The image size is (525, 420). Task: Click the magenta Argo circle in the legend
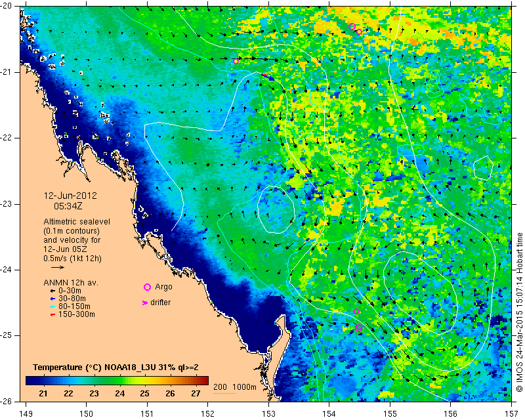tap(147, 287)
